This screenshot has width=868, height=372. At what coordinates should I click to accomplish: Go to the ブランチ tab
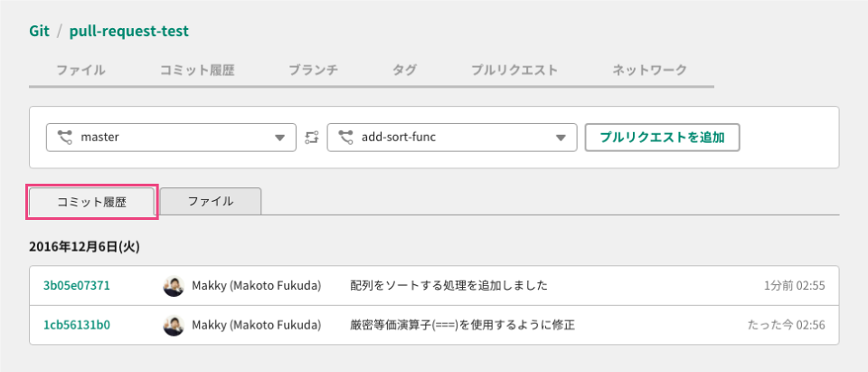[x=314, y=71]
